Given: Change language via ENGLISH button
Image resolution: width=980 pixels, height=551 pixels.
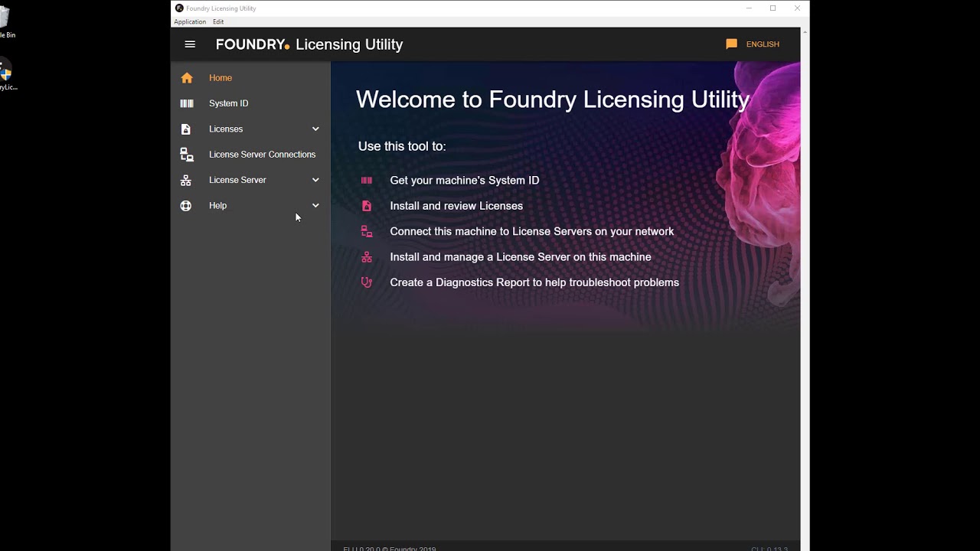Looking at the screenshot, I should pyautogui.click(x=763, y=44).
